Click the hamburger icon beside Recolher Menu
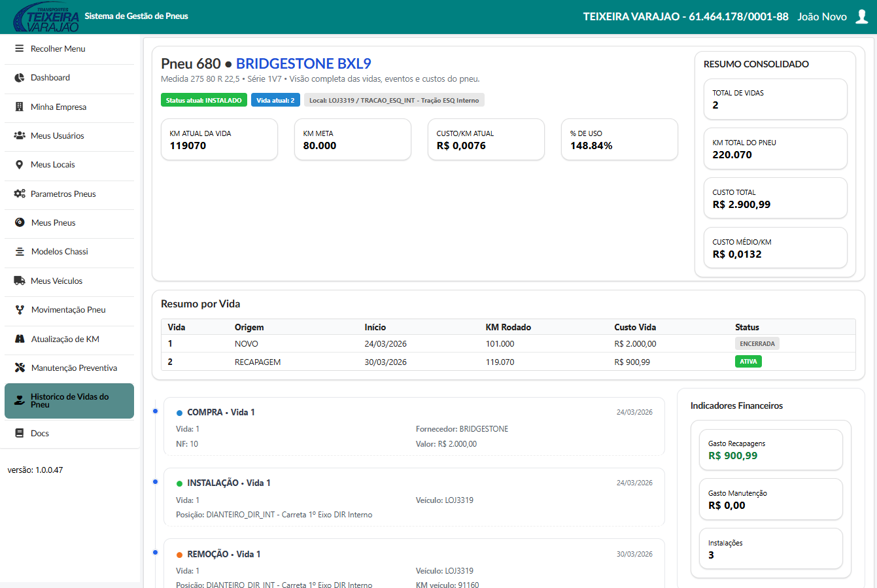The image size is (877, 588). click(x=19, y=48)
